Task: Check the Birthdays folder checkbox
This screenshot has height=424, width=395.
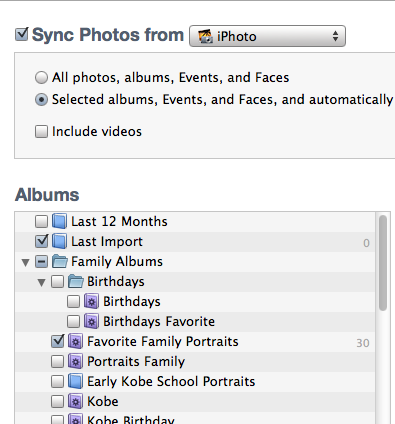Action: pyautogui.click(x=57, y=281)
